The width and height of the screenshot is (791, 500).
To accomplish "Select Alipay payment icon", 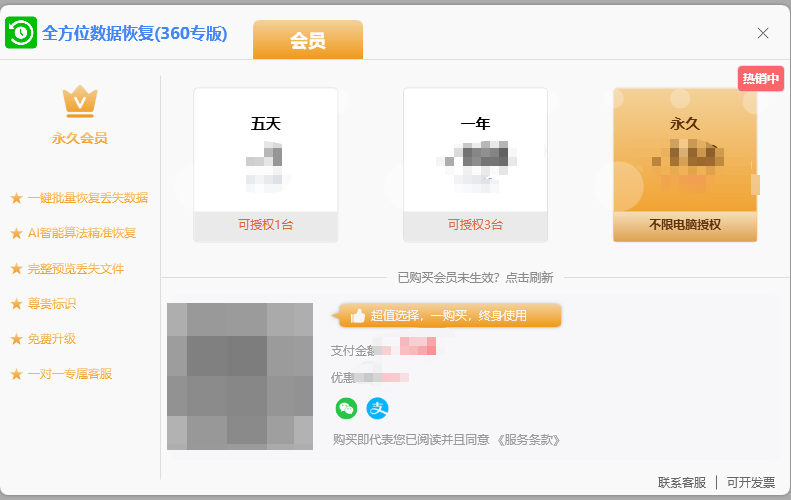I will point(377,408).
